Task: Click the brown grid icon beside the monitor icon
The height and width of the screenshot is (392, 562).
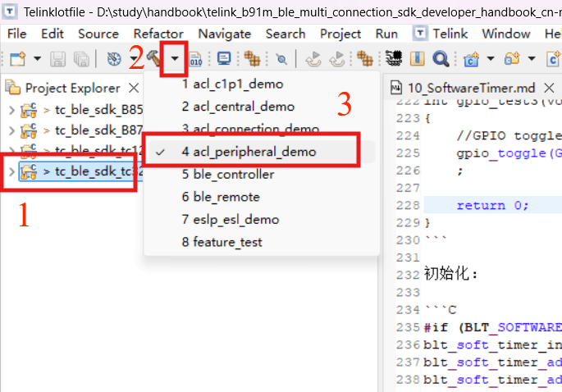Action: (x=252, y=58)
